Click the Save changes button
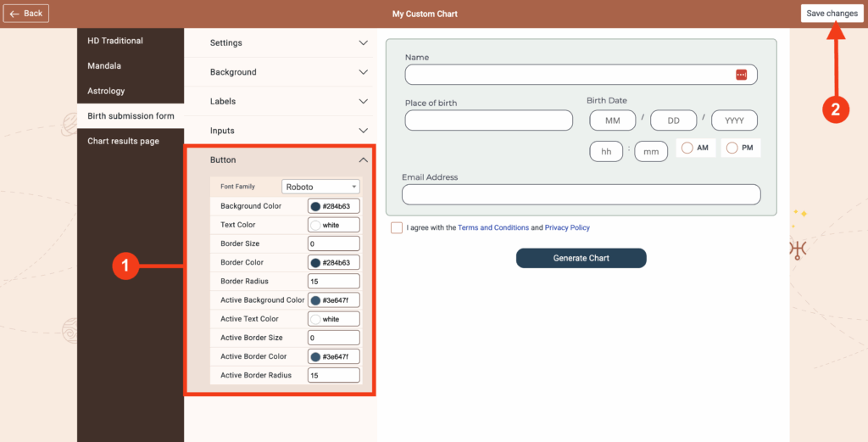 tap(832, 14)
